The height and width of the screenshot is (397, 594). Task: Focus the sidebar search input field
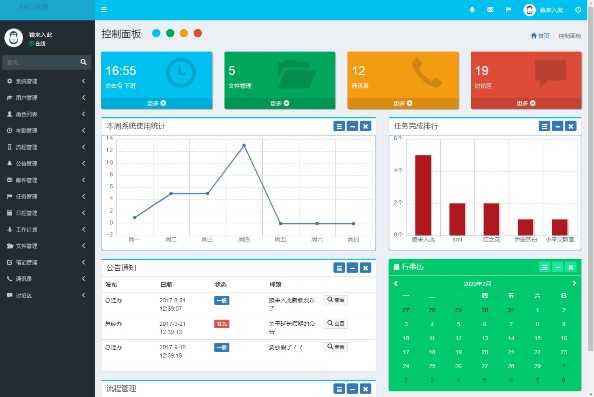pyautogui.click(x=40, y=62)
